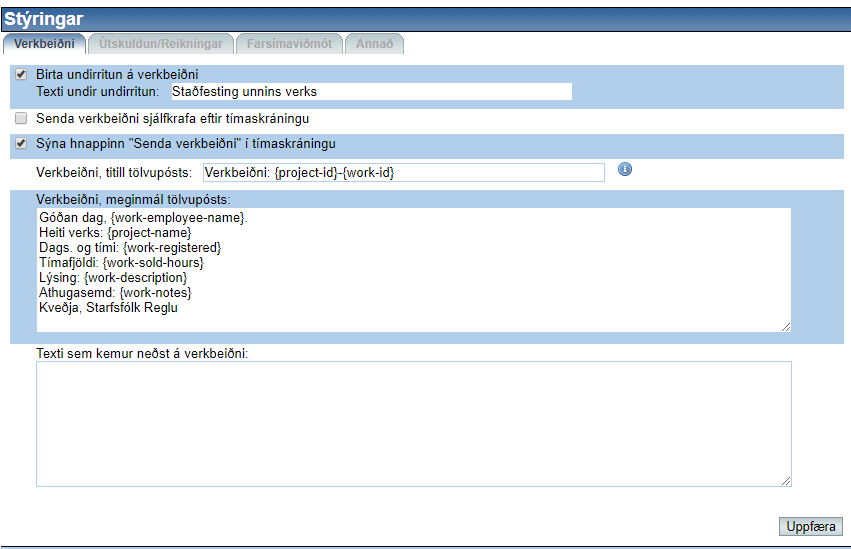This screenshot has height=549, width=851.
Task: Click the {work-notes} placeholder in email body
Action: (154, 292)
